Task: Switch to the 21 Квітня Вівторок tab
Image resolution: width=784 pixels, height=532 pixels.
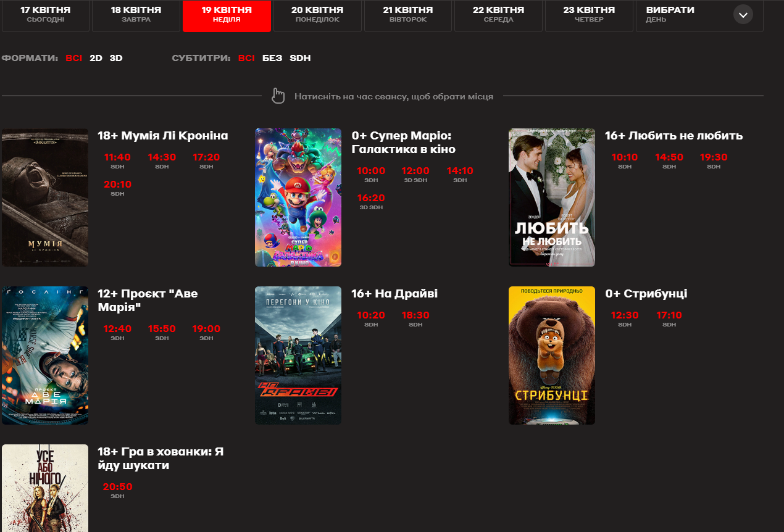Action: point(407,15)
